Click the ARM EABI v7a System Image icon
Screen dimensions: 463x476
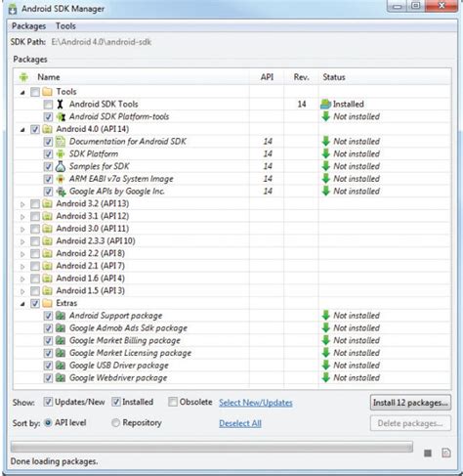coord(61,179)
